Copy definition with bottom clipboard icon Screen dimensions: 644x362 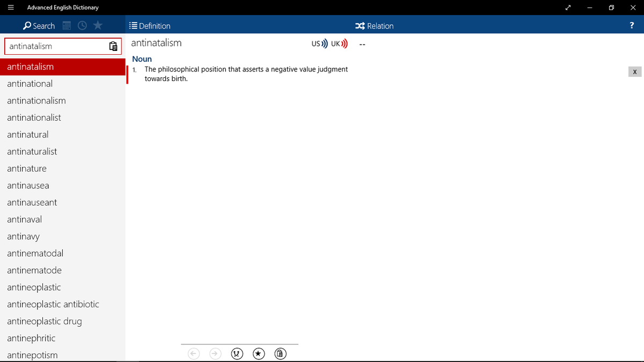click(281, 353)
